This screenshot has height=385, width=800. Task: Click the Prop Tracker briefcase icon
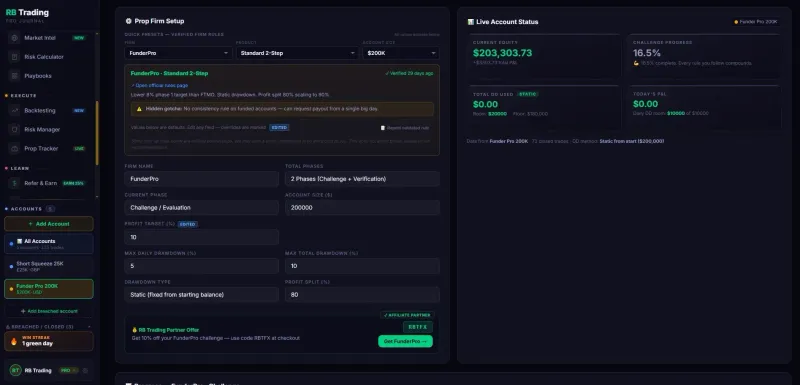point(15,149)
